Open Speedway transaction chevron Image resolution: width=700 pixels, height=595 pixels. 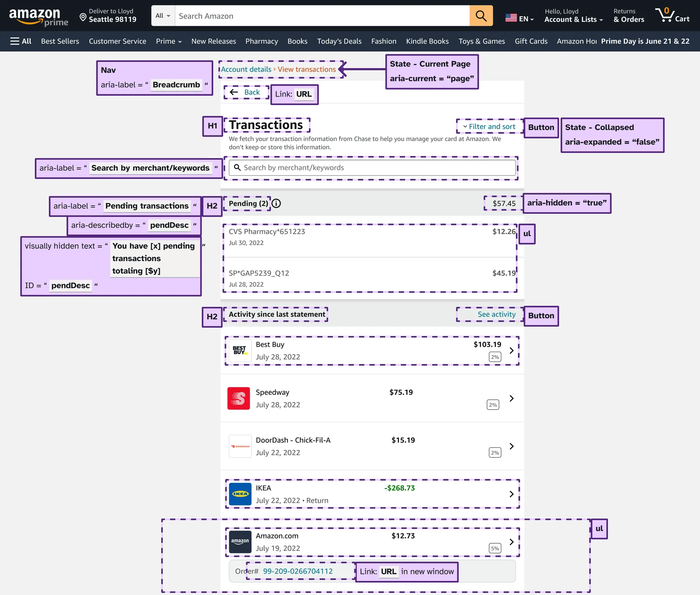click(x=511, y=398)
